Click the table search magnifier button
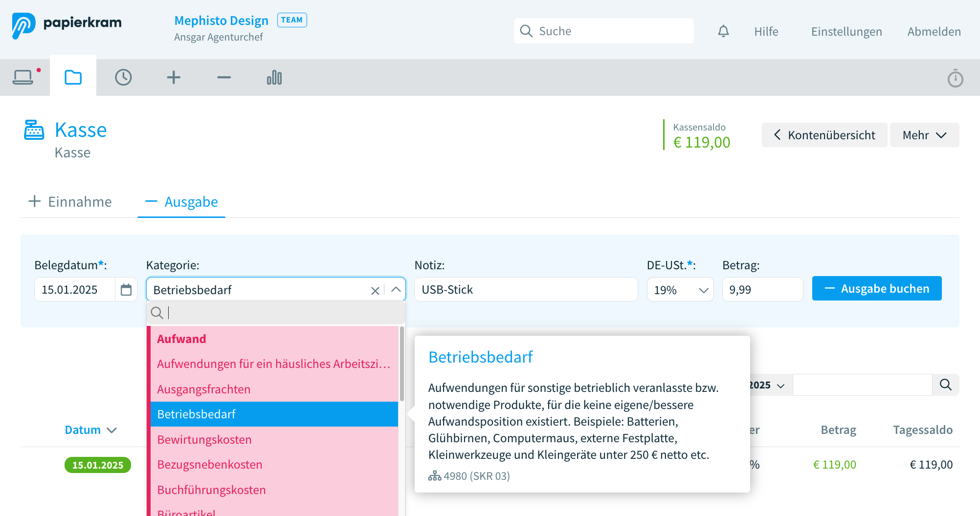The height and width of the screenshot is (516, 980). 946,385
